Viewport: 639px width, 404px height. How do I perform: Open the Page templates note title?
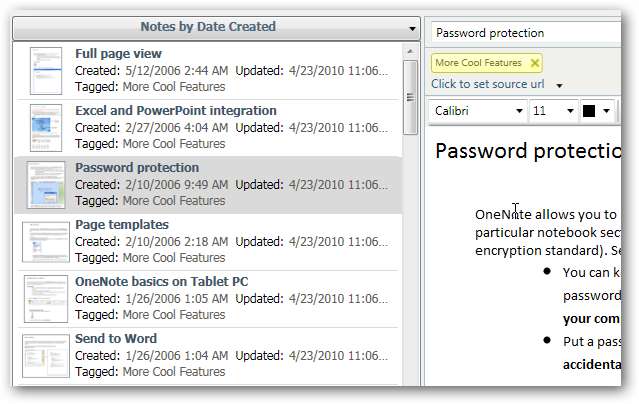pyautogui.click(x=121, y=225)
